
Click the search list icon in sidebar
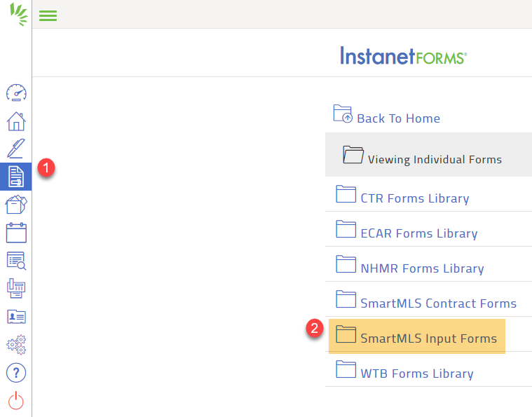[15, 261]
